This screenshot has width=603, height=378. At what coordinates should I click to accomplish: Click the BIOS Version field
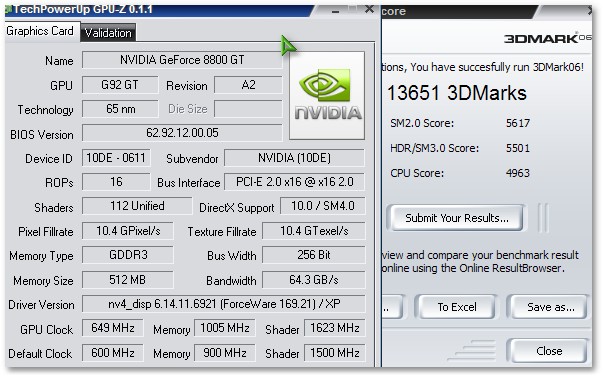182,133
